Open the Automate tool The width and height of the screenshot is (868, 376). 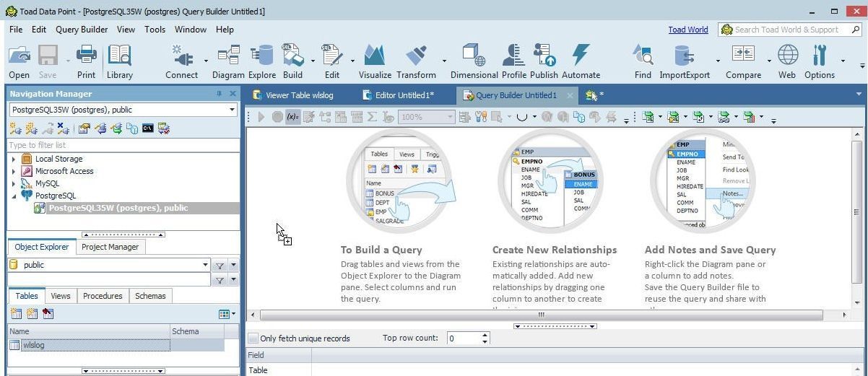pos(581,61)
